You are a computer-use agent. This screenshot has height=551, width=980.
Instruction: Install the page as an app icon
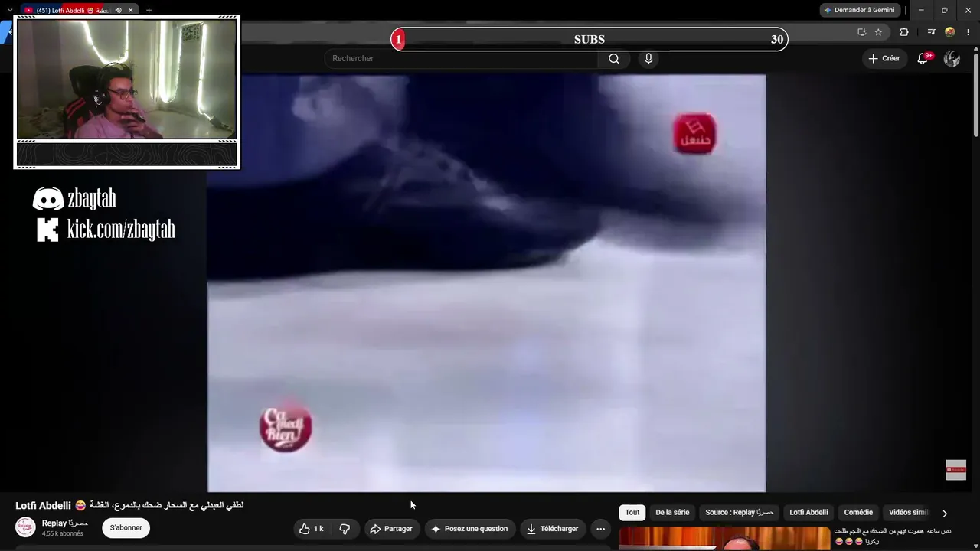(x=861, y=32)
